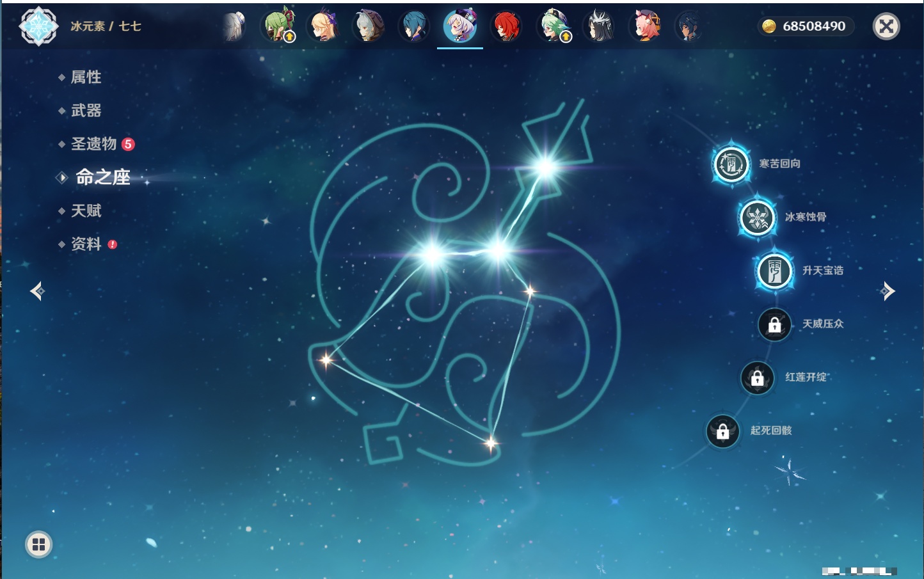Select the faded white-haired avatar at row start
The width and height of the screenshot is (924, 579).
coord(234,26)
